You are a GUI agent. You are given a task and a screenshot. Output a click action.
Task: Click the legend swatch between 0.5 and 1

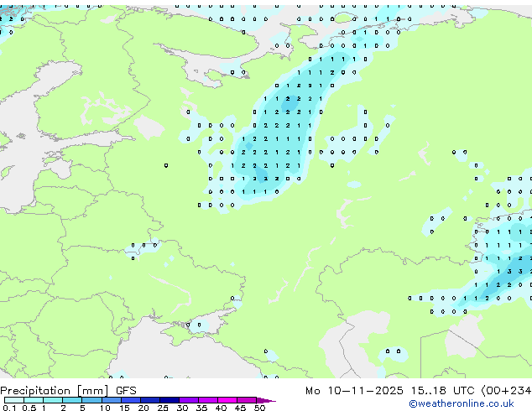[34, 400]
